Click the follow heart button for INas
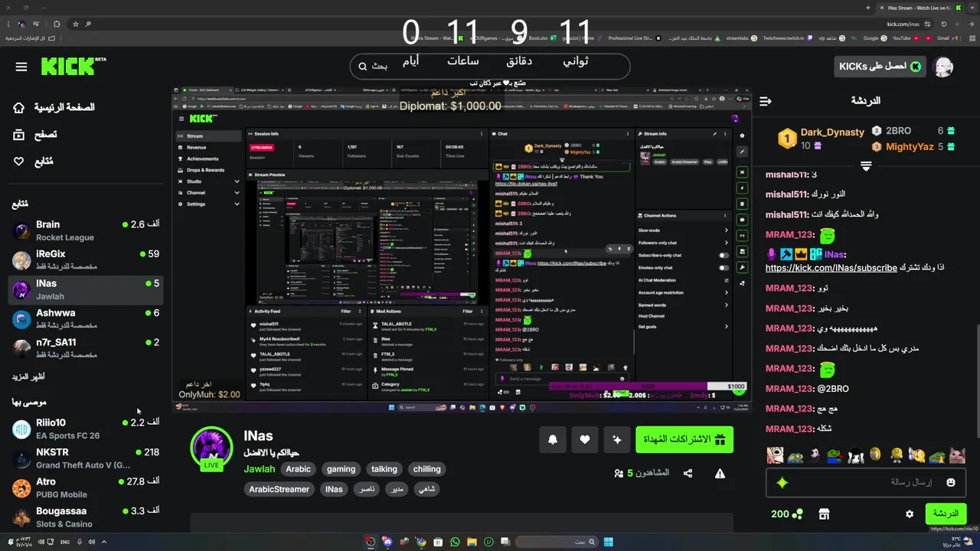This screenshot has width=980, height=551. click(585, 439)
